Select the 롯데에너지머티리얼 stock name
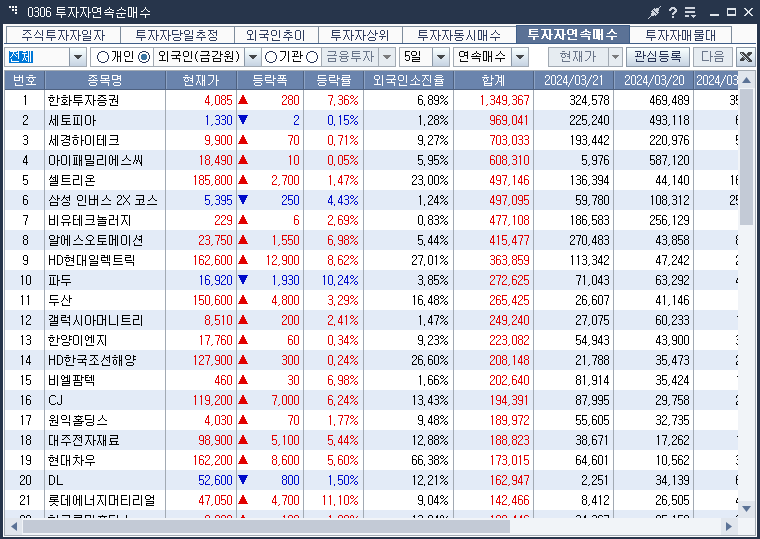The image size is (760, 539). click(x=101, y=500)
